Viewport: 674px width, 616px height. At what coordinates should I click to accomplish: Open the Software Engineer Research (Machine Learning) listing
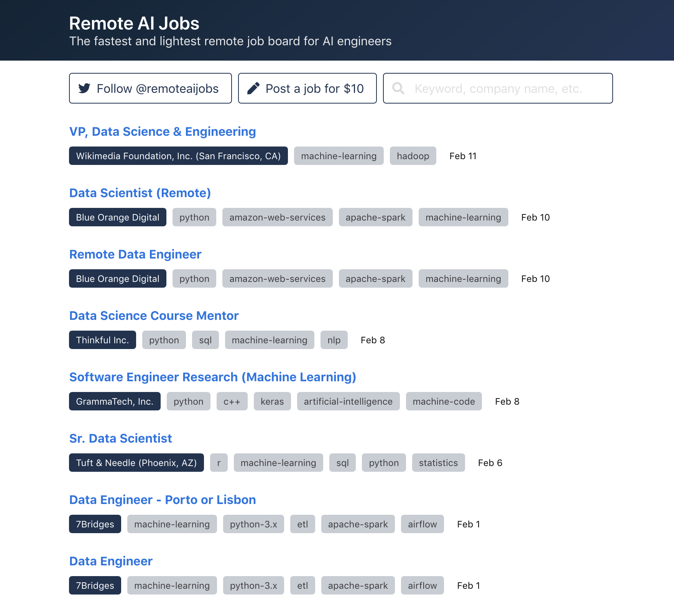[x=212, y=377]
